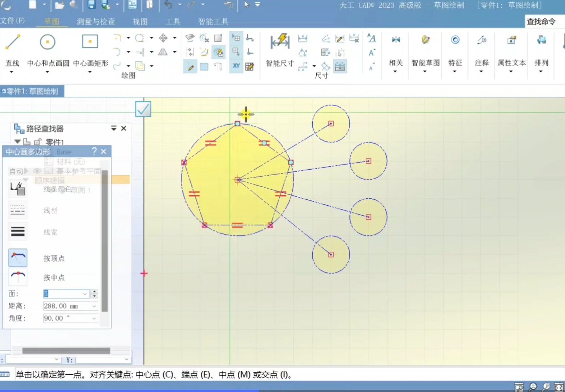The width and height of the screenshot is (565, 392).
Task: Click the horizontal scrollbar below the left panel
Action: click(x=66, y=351)
